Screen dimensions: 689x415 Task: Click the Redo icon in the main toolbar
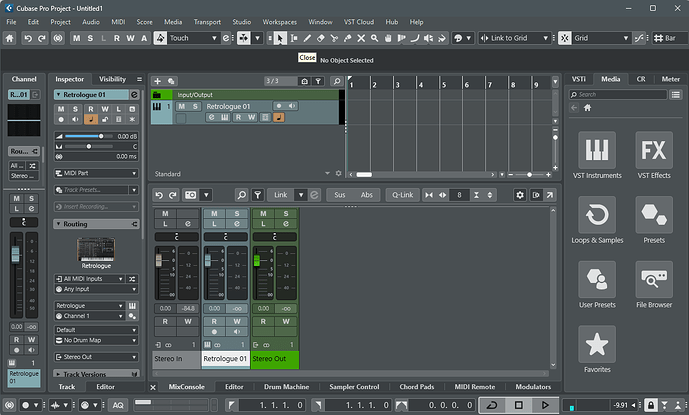click(x=42, y=38)
